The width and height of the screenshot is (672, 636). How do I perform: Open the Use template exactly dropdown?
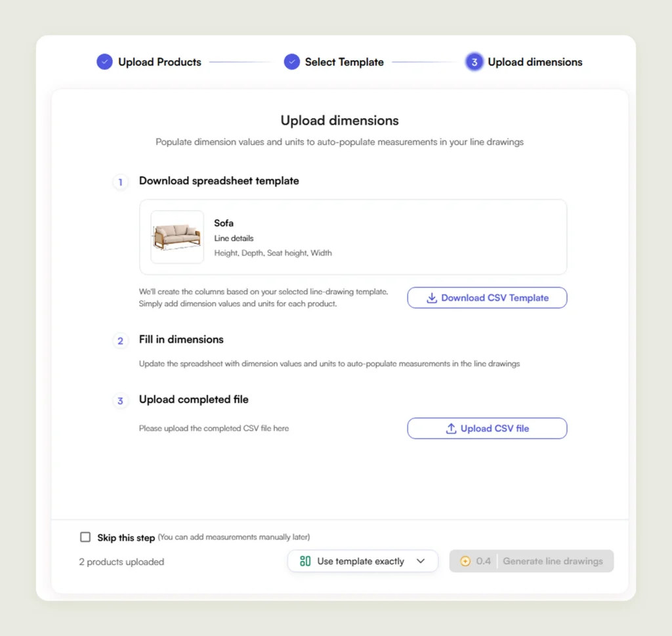pyautogui.click(x=362, y=561)
